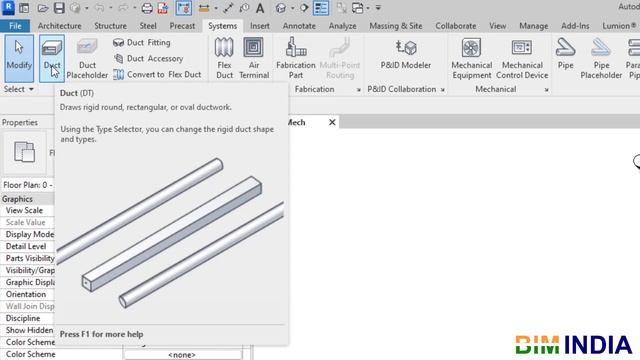
Task: Click the Default 3D View house icon
Action: tap(280, 8)
